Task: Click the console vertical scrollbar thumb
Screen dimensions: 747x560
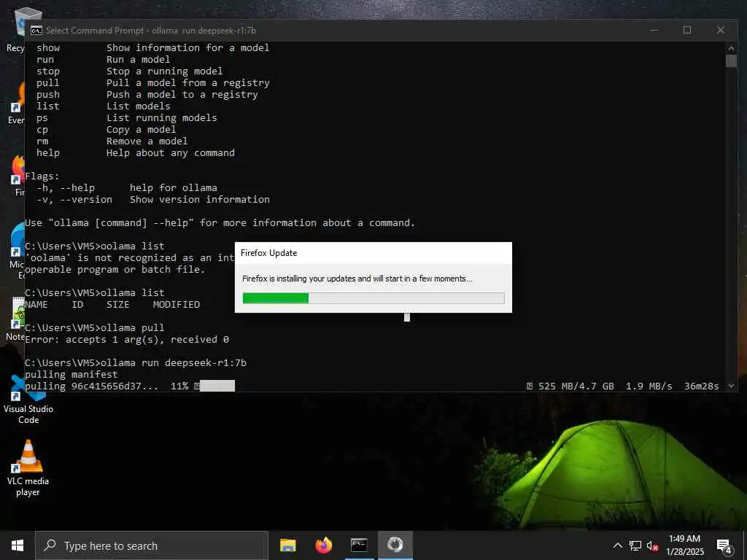Action: point(731,61)
